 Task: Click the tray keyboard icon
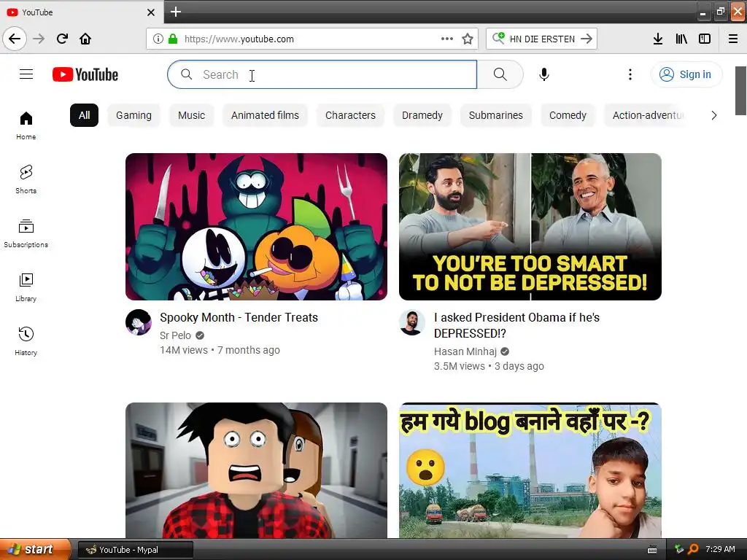coord(652,550)
